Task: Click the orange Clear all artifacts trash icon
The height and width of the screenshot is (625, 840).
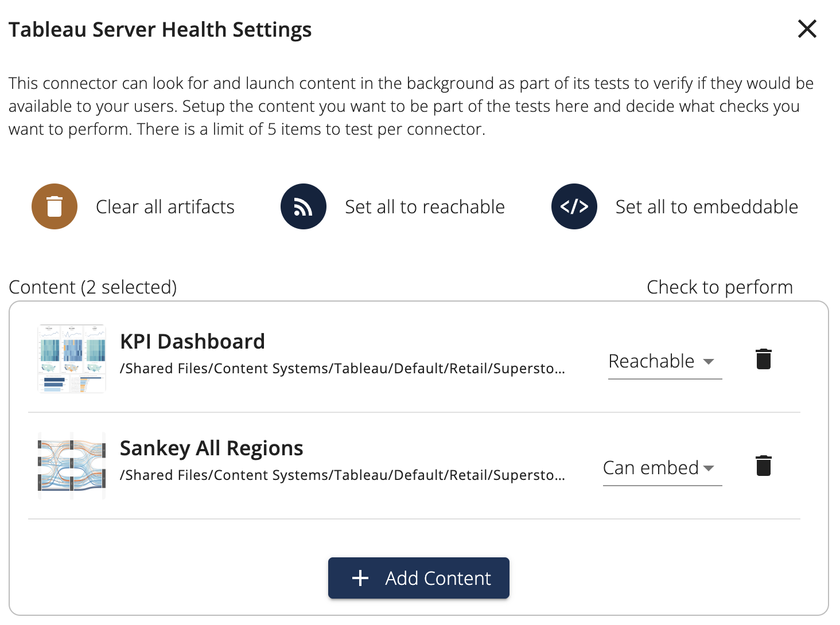Action: pos(55,206)
